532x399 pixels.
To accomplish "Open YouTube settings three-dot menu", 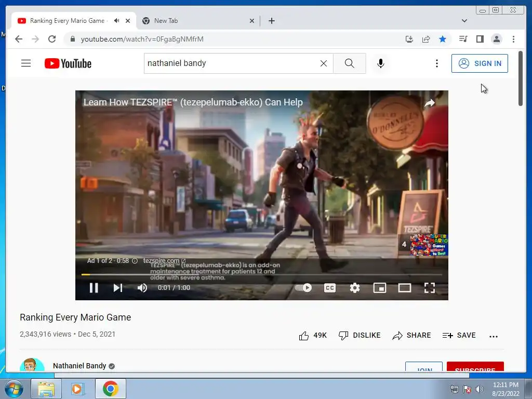I will 436,63.
